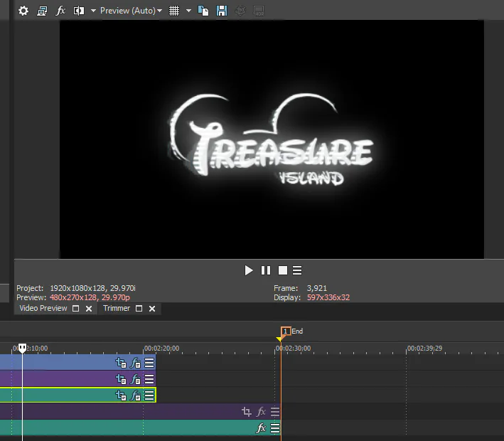Click the greyed 360 output icon
The width and height of the screenshot is (504, 441).
(x=240, y=11)
